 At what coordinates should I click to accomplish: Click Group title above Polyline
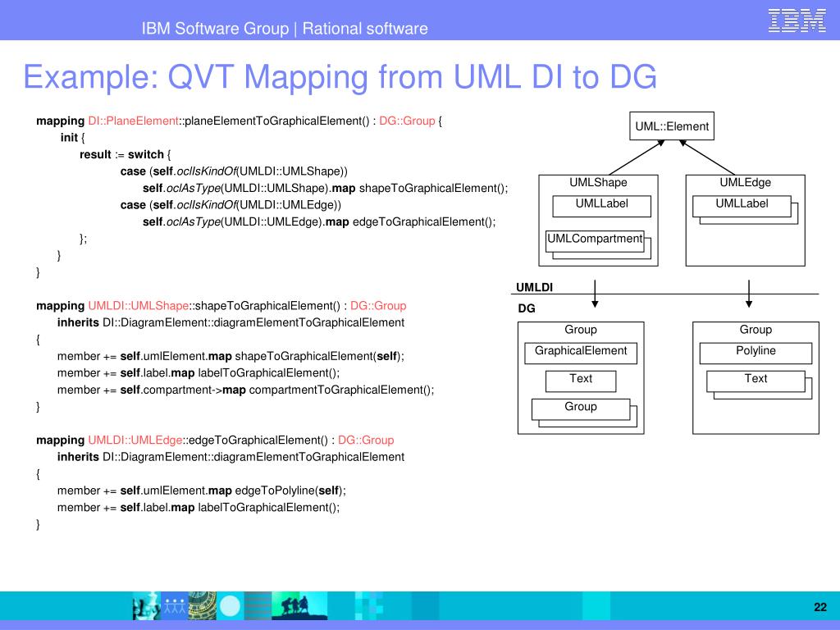[756, 330]
